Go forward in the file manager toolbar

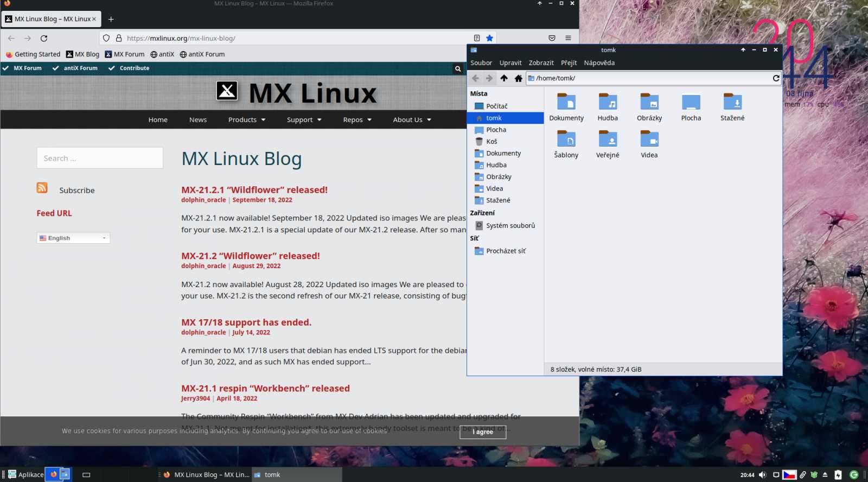pyautogui.click(x=489, y=78)
